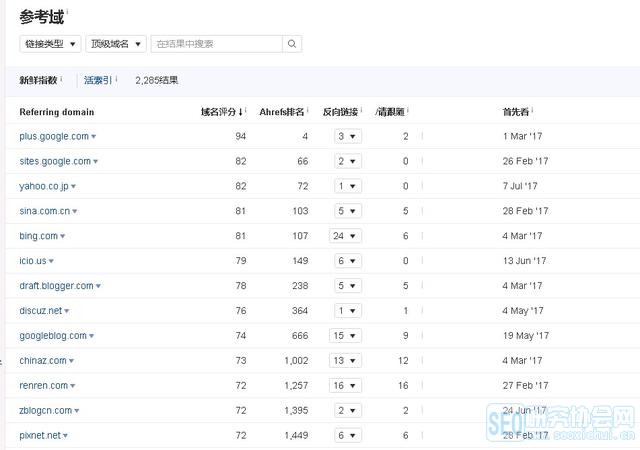Screen dimensions: 640x450
Task: Open sites.google.com domain link
Action: tap(55, 161)
